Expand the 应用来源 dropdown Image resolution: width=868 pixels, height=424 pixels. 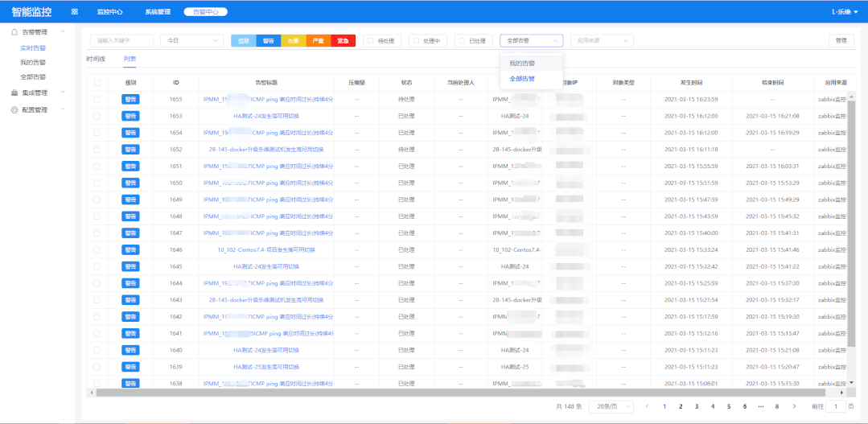602,40
